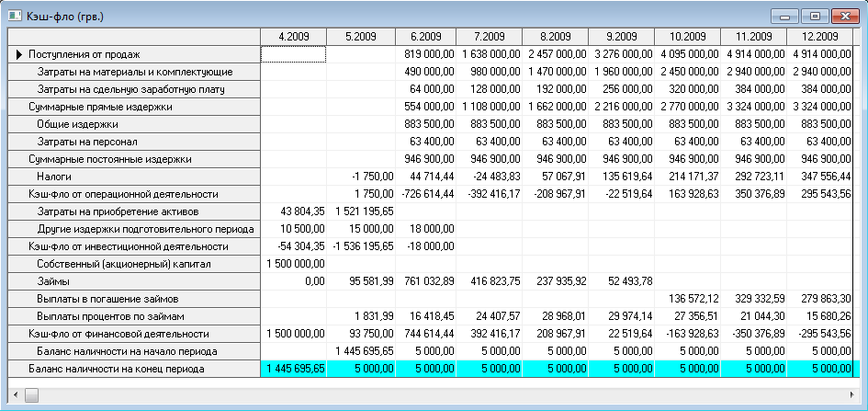Click the window icon in title bar
The height and width of the screenshot is (411, 868).
pyautogui.click(x=16, y=15)
